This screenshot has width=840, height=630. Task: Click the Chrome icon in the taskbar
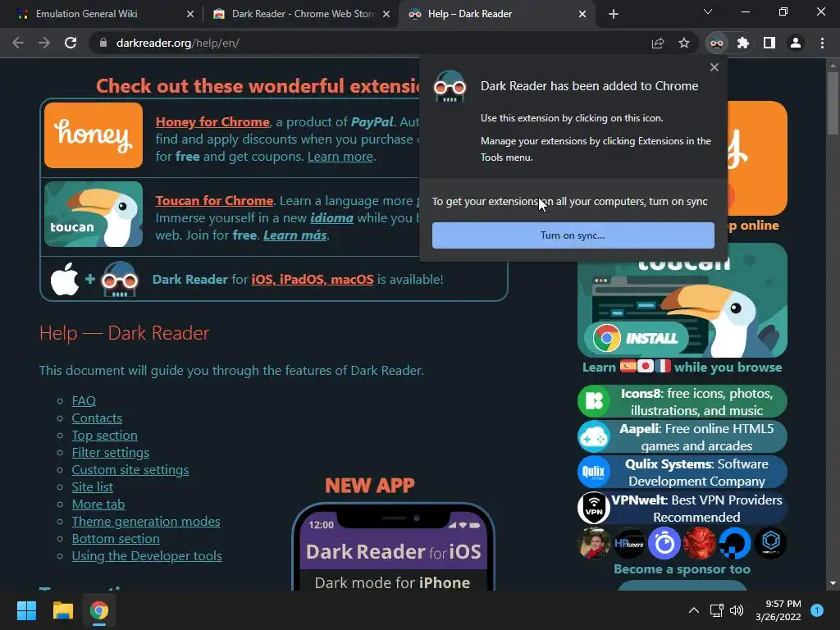click(x=99, y=610)
